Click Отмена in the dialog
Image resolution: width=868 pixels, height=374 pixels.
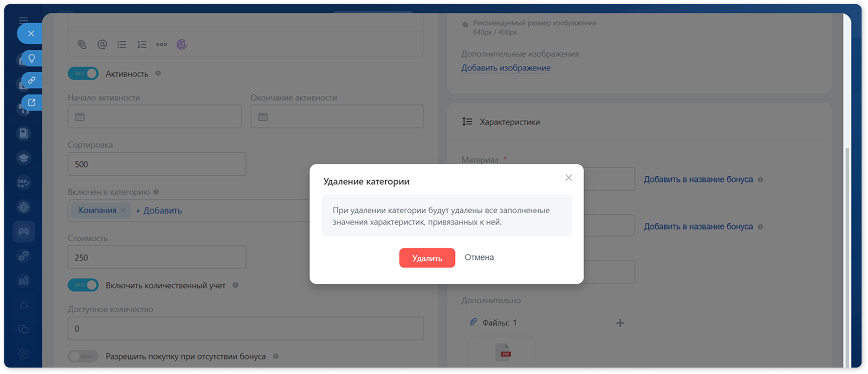[x=479, y=257]
